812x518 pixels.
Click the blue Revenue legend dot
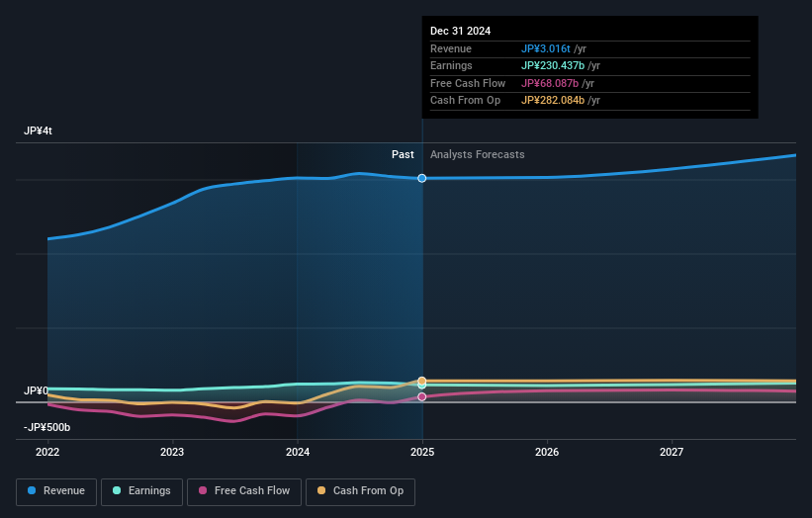(x=32, y=490)
